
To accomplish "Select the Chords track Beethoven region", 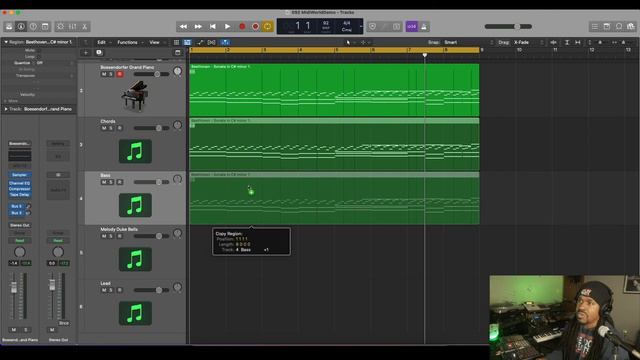I will click(x=334, y=144).
